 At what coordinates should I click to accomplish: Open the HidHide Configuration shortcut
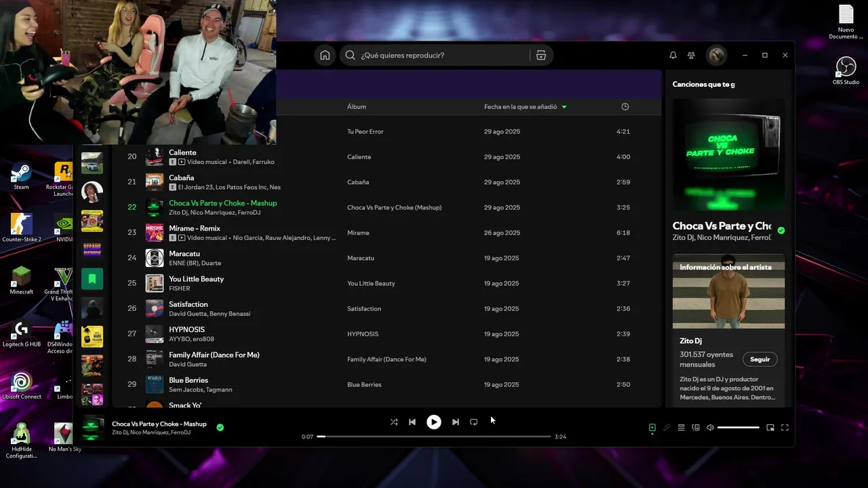click(x=22, y=441)
